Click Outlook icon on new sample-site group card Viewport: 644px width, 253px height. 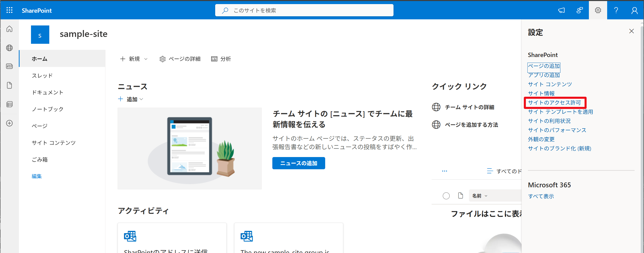coord(247,236)
